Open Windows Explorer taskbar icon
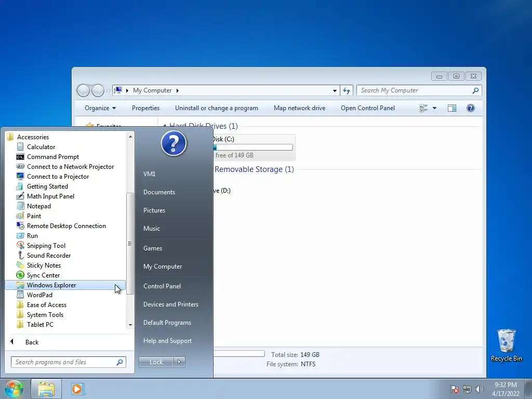 [x=46, y=389]
